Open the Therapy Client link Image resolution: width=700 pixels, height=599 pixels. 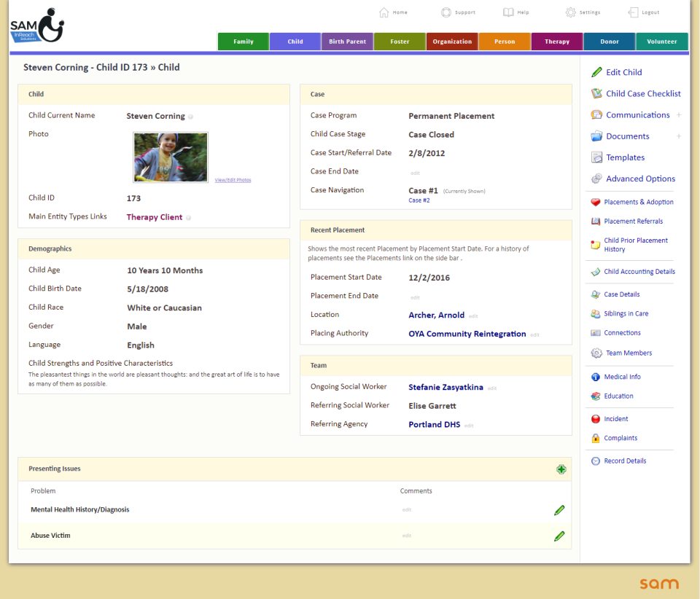155,217
